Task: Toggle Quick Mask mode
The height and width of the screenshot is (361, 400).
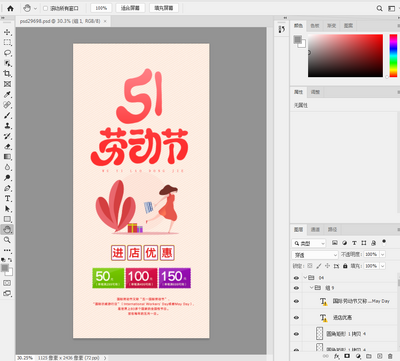Action: coord(7,283)
